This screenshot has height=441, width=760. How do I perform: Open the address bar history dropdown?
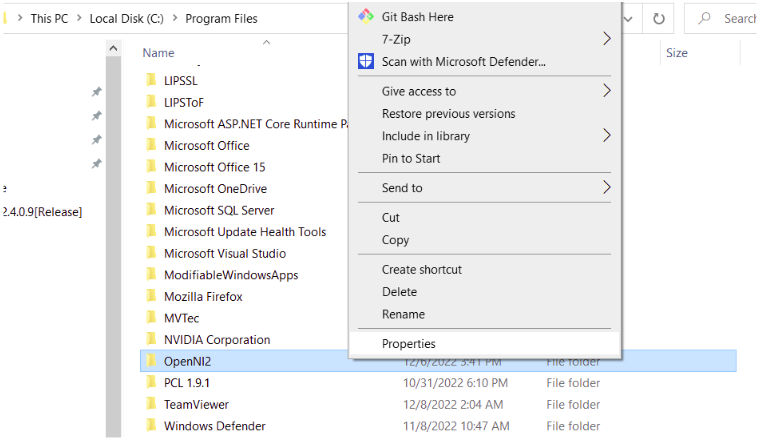pos(629,19)
